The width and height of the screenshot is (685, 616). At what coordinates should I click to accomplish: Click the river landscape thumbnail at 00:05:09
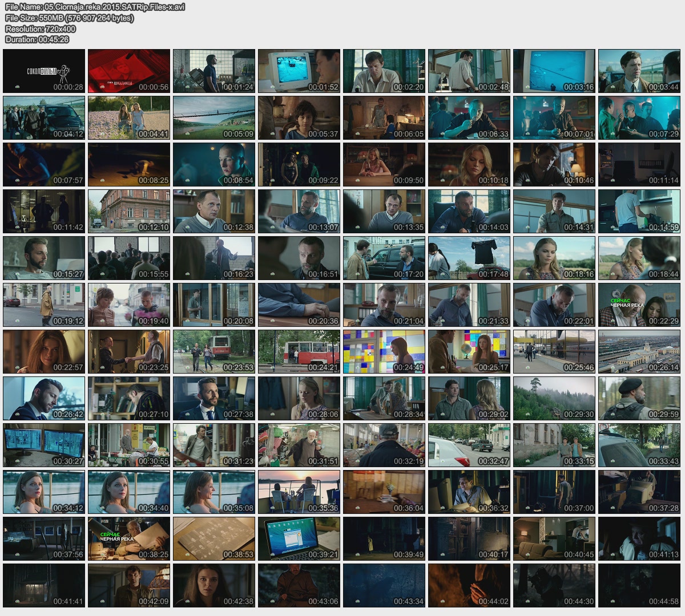point(214,117)
